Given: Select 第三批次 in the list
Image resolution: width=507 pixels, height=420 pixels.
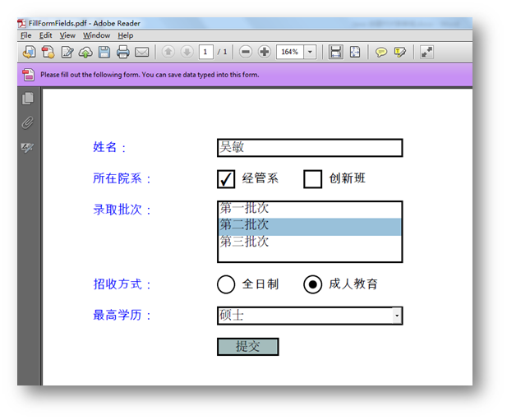Looking at the screenshot, I should coord(310,242).
